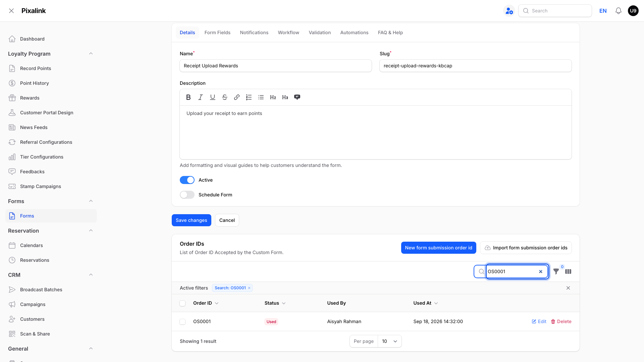The width and height of the screenshot is (644, 362).
Task: Clear all active filters
Action: (568, 288)
